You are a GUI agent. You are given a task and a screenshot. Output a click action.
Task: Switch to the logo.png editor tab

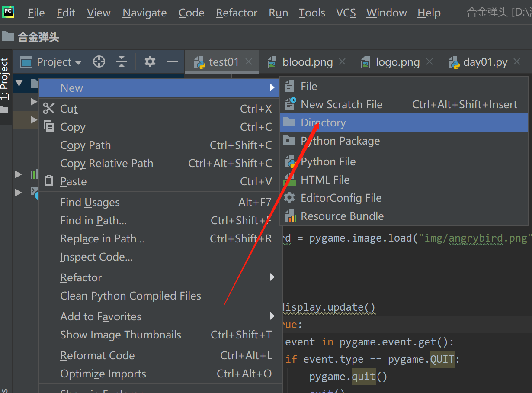[397, 62]
